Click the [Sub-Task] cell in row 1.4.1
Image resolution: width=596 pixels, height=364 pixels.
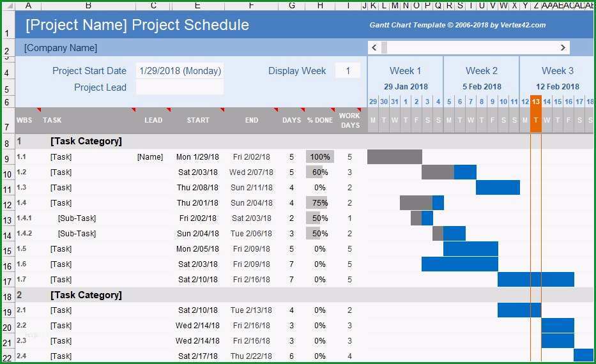[77, 218]
